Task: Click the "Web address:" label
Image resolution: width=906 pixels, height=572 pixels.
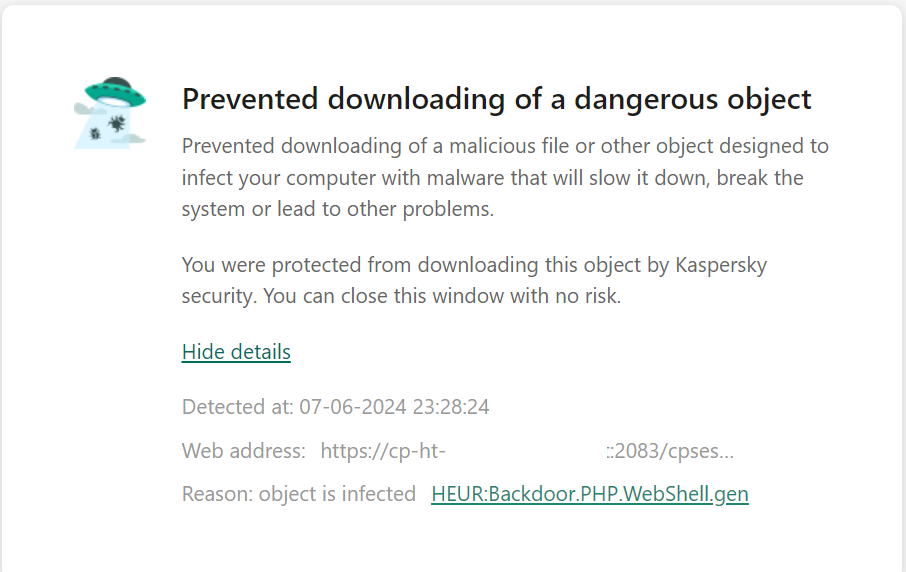Action: pos(244,451)
